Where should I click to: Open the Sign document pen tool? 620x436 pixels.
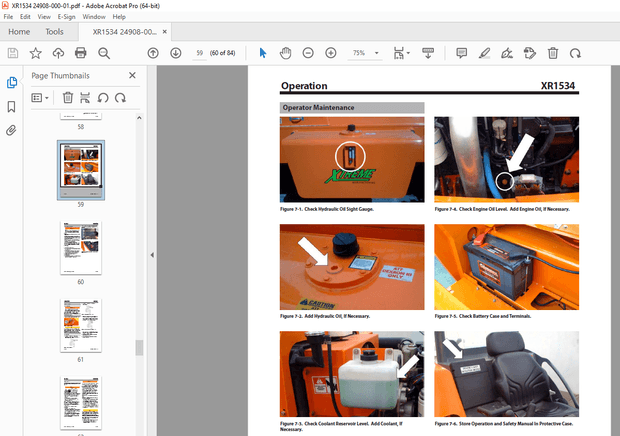(x=507, y=53)
